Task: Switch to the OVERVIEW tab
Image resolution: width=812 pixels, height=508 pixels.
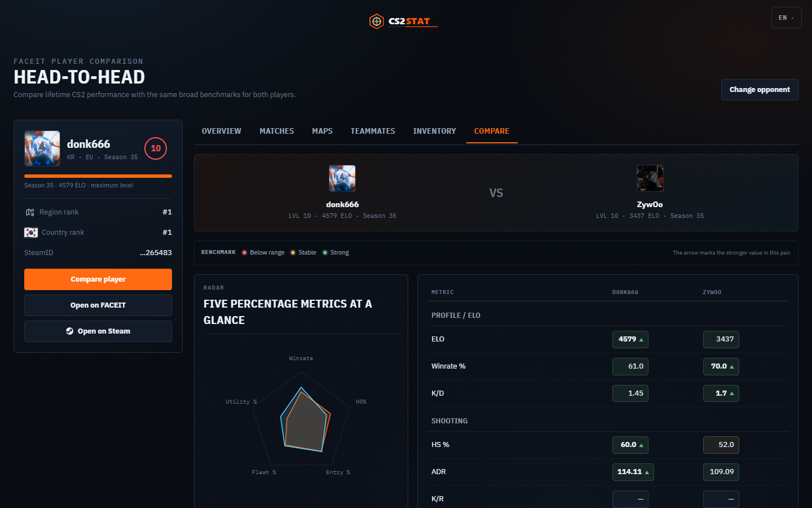Action: [x=222, y=131]
